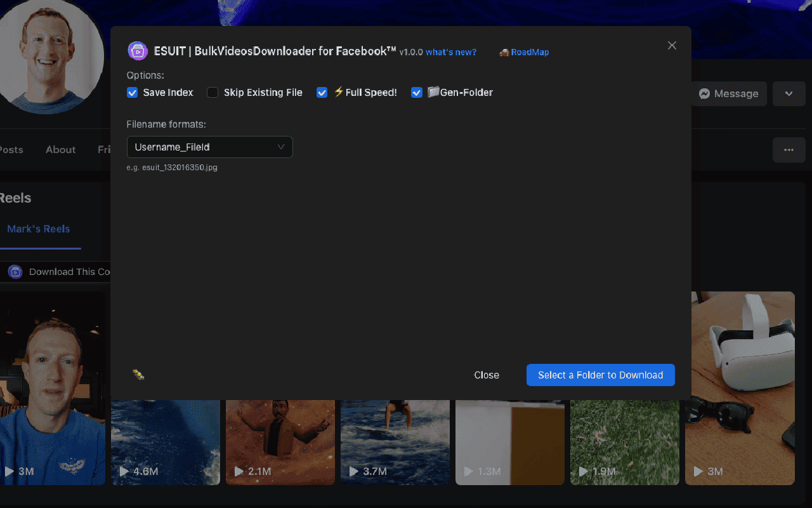Open the reel with 4.6M views
The height and width of the screenshot is (508, 812).
coord(166,443)
